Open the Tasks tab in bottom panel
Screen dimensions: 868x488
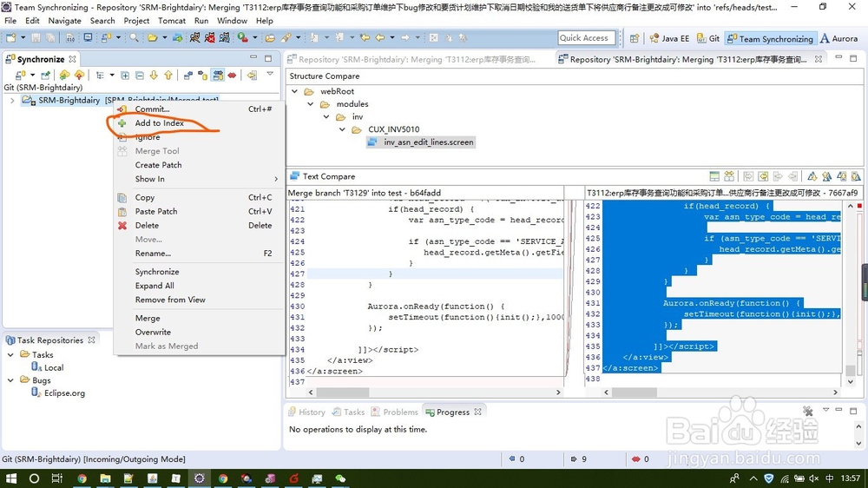tap(348, 412)
